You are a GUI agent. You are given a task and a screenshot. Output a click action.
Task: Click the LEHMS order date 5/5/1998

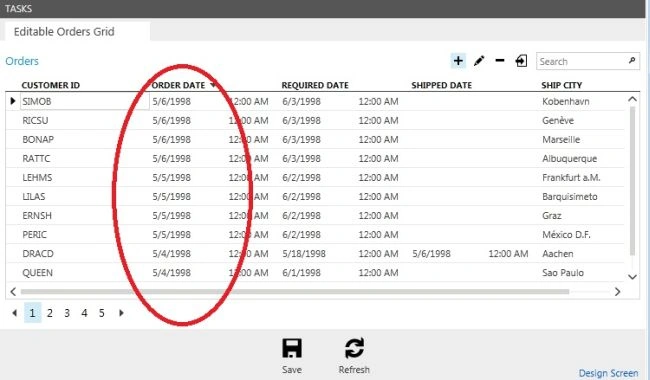tap(172, 177)
